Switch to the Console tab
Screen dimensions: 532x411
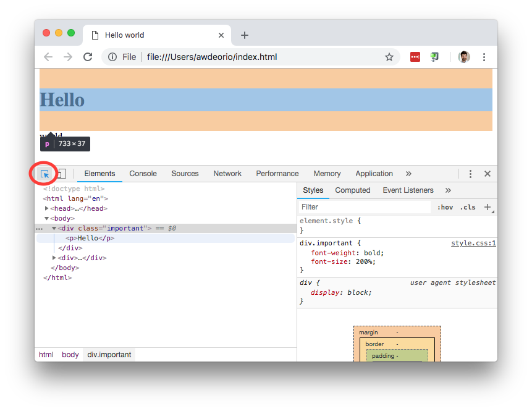tap(143, 174)
